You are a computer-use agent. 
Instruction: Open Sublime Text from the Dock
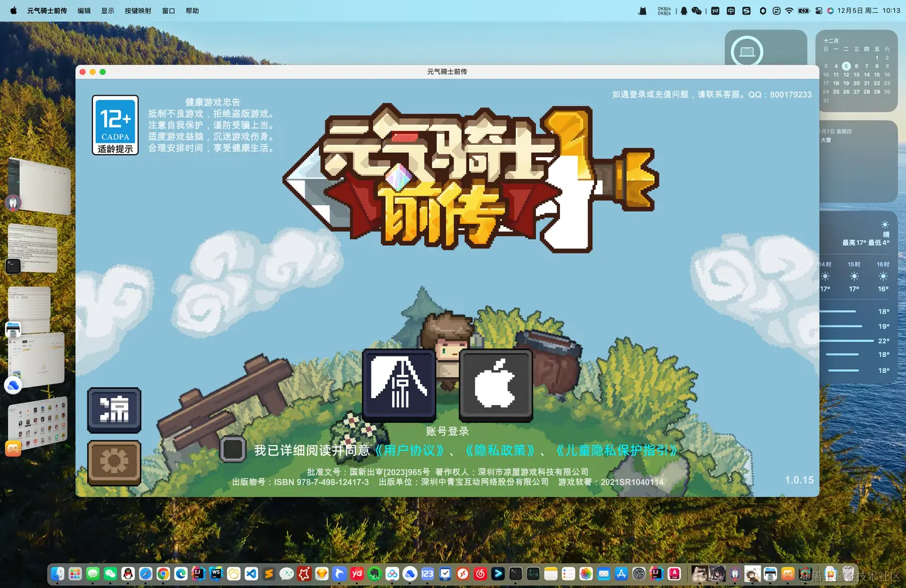pos(269,574)
